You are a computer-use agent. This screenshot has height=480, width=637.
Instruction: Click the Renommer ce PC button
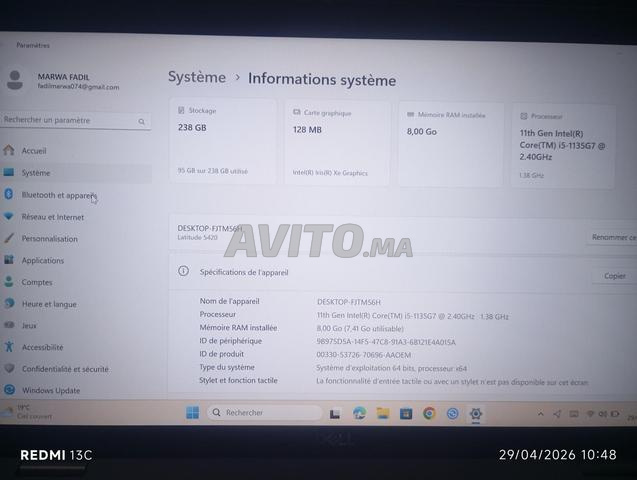tap(612, 237)
